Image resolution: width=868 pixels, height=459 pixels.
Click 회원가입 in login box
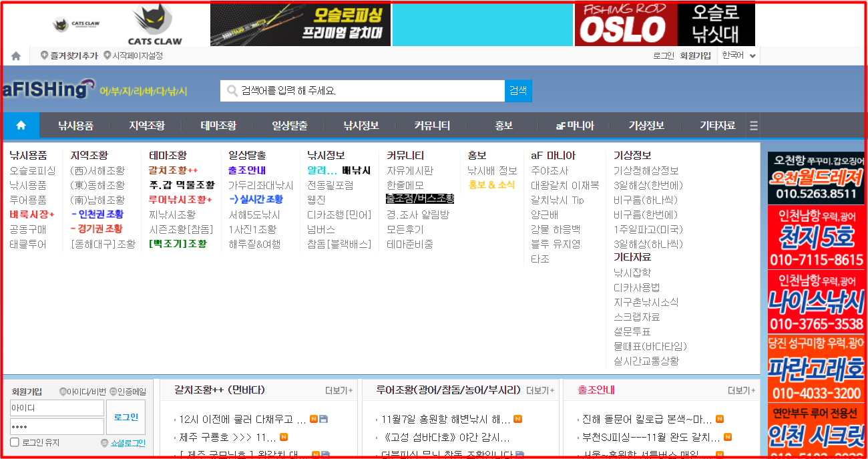27,392
